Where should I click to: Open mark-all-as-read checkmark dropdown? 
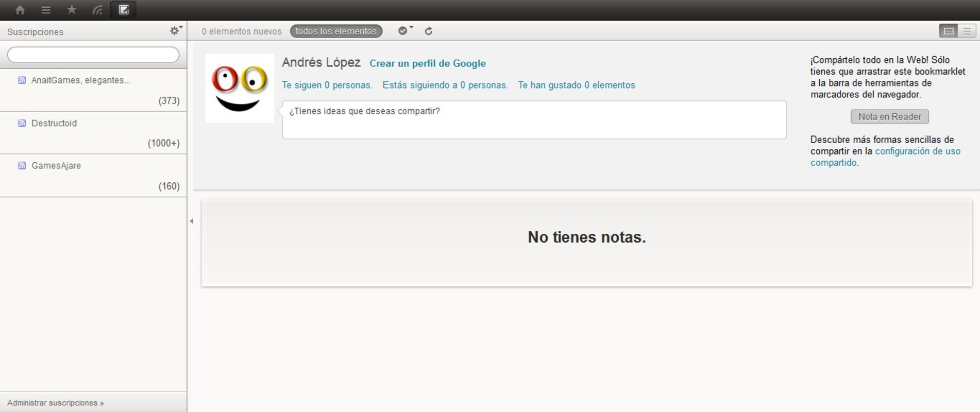click(405, 31)
